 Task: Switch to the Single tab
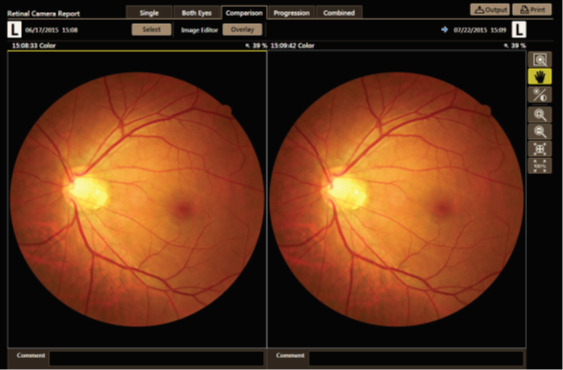(x=149, y=13)
